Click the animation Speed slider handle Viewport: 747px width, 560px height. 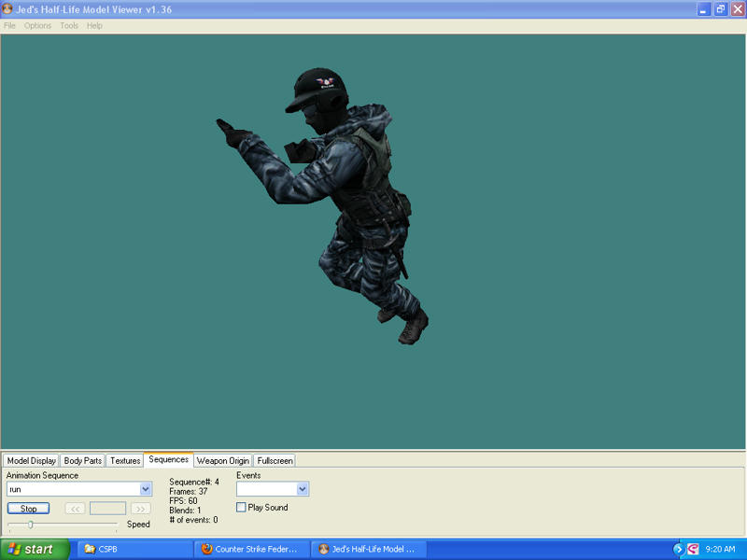[31, 525]
